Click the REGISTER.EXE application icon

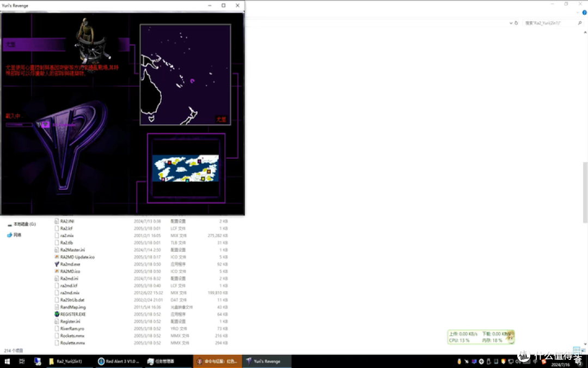tap(57, 314)
